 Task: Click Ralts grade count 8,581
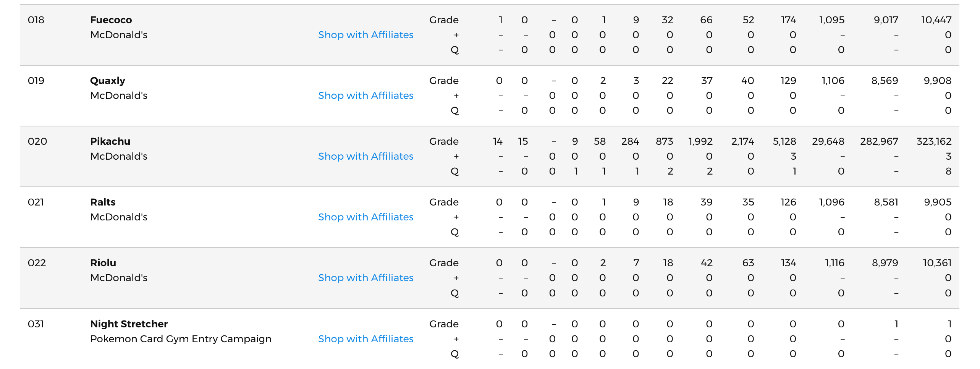[886, 202]
